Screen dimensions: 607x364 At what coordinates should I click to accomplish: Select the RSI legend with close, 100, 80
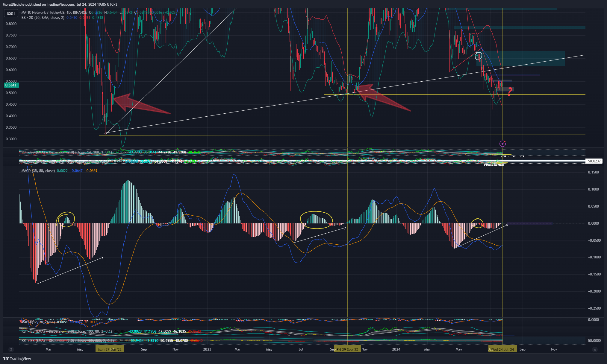66,331
